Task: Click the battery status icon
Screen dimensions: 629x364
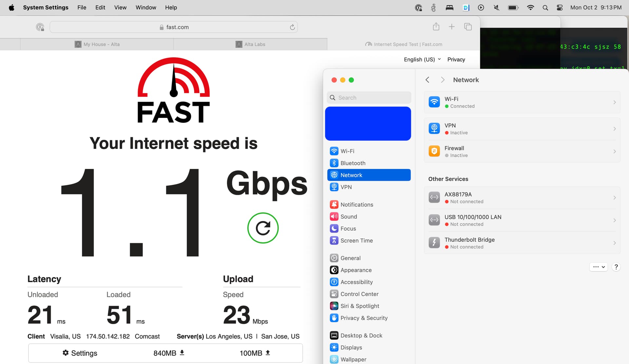Action: [x=513, y=8]
